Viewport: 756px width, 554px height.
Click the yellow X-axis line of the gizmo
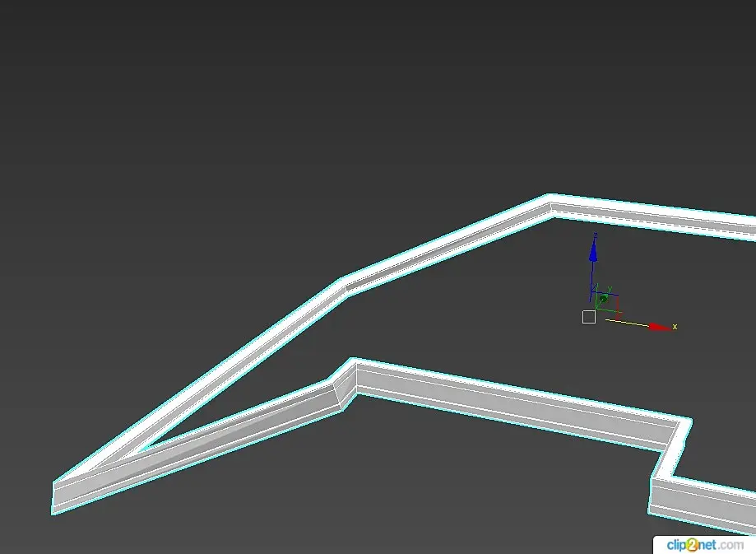coord(628,323)
